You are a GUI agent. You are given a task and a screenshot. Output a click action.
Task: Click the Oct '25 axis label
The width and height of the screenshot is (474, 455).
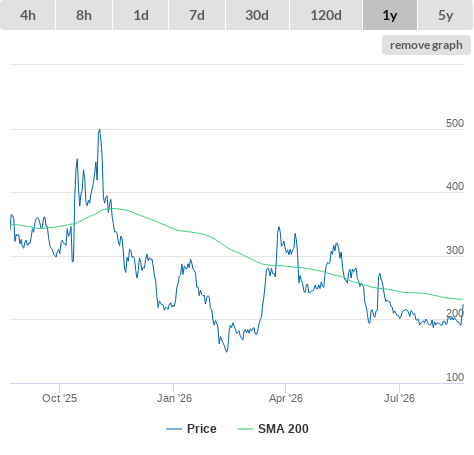click(x=59, y=398)
